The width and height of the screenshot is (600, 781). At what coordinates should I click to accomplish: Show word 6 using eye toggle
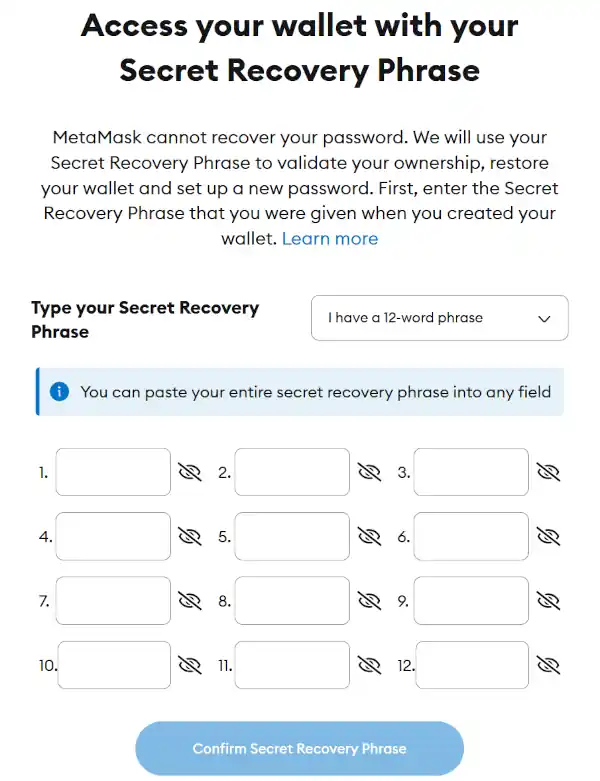[548, 536]
